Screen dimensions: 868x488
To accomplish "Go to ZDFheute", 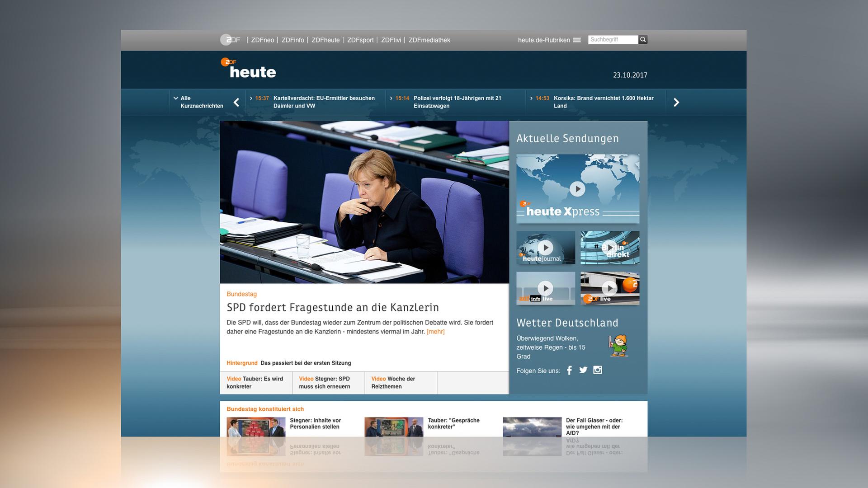I will click(325, 40).
